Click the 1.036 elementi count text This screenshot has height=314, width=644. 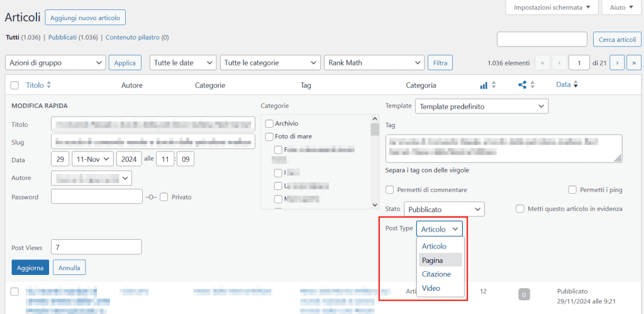click(508, 63)
